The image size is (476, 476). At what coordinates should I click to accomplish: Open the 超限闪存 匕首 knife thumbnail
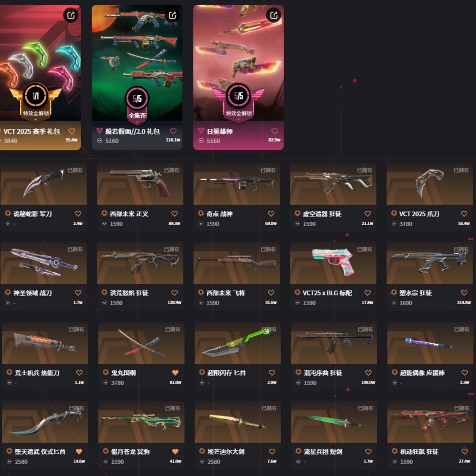238,343
